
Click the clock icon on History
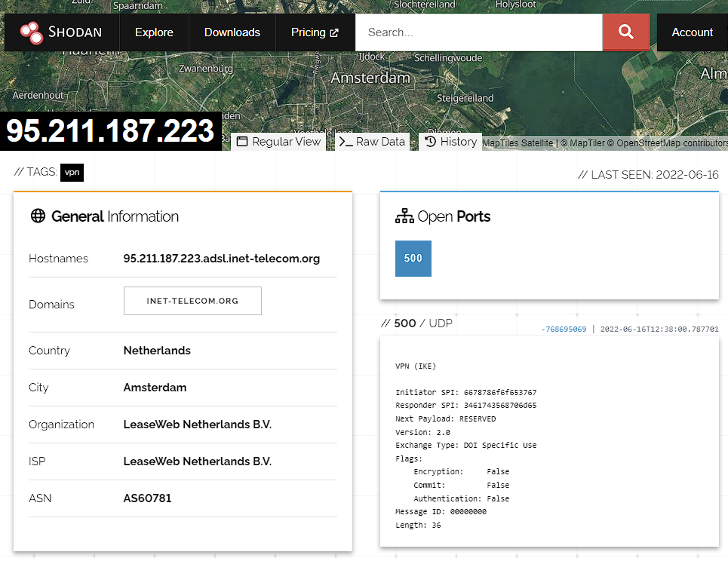coord(431,142)
